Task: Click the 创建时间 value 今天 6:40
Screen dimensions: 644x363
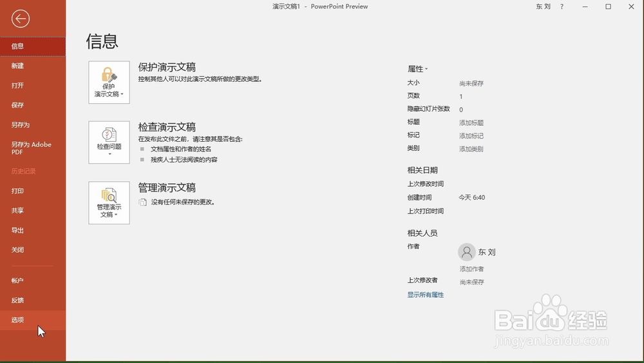Action: click(x=472, y=197)
